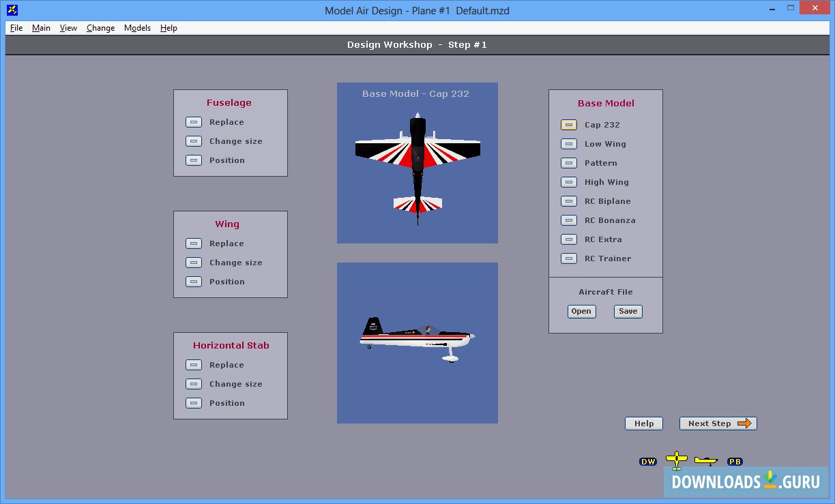This screenshot has height=504, width=835.
Task: Click the Design Workshop - Step #1 header
Action: [x=417, y=44]
